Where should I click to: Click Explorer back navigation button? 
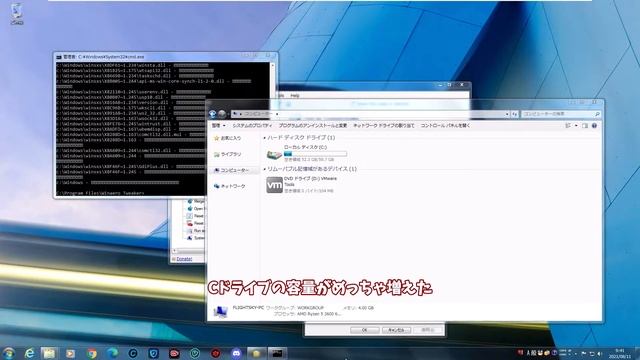212,114
